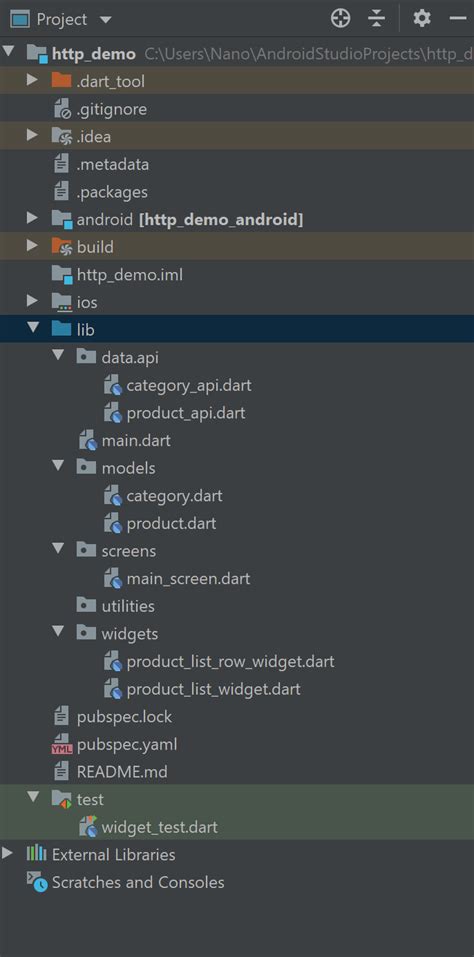This screenshot has height=957, width=474.
Task: Select External Libraries label
Action: 113,854
